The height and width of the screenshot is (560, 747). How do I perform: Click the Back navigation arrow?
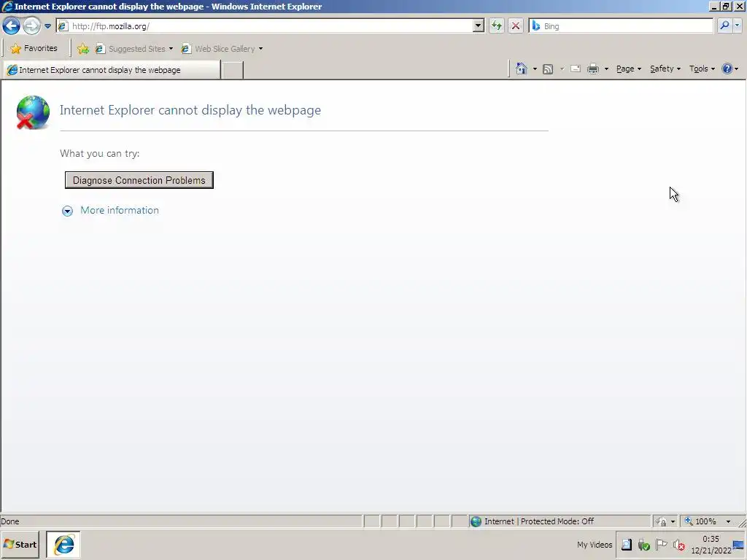[x=12, y=26]
